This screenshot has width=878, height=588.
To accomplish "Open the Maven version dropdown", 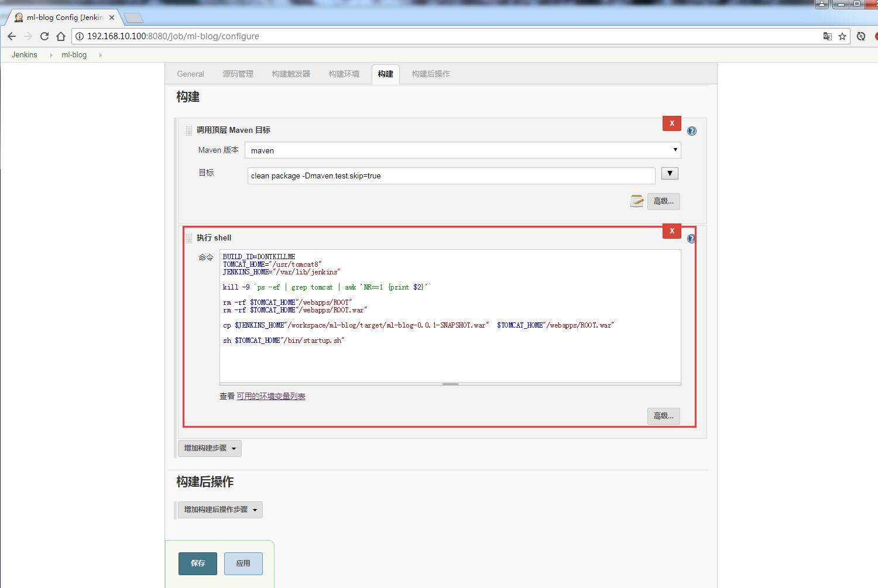I will tap(462, 150).
